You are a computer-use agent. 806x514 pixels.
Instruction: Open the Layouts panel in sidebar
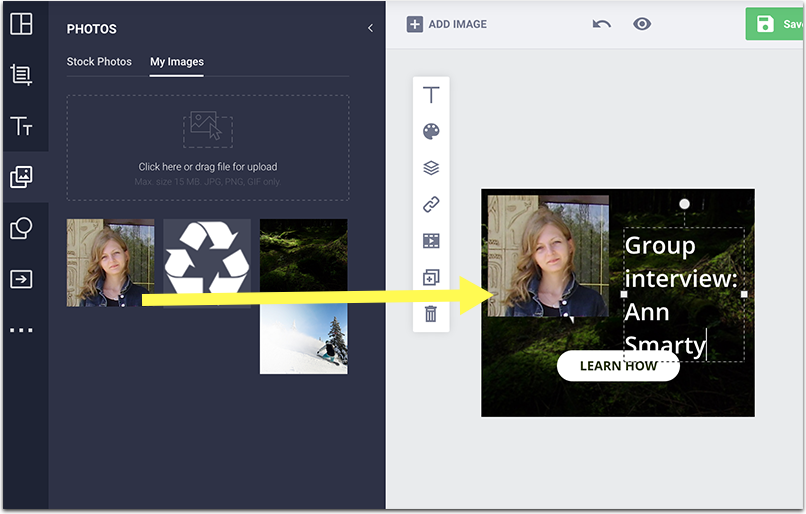(21, 23)
